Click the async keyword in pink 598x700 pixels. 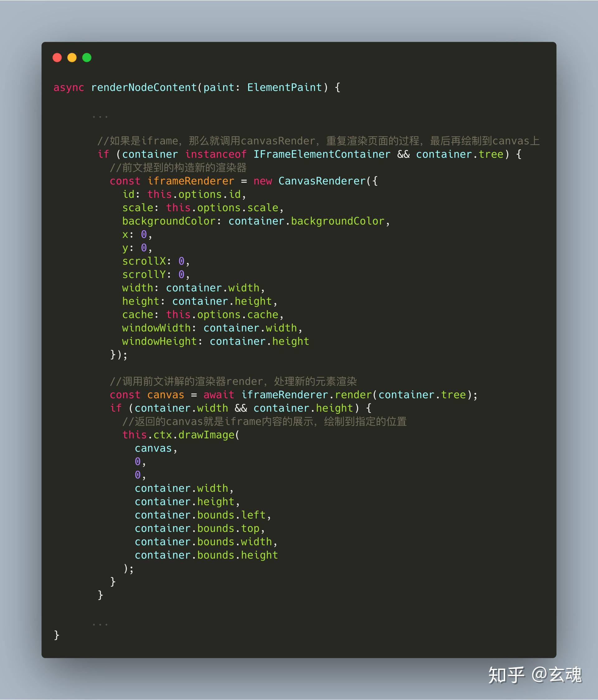tap(69, 88)
